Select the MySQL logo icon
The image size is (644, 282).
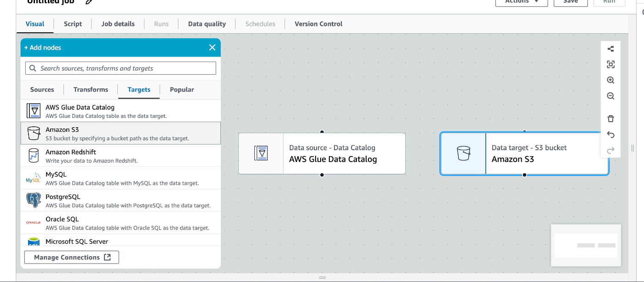tap(34, 178)
